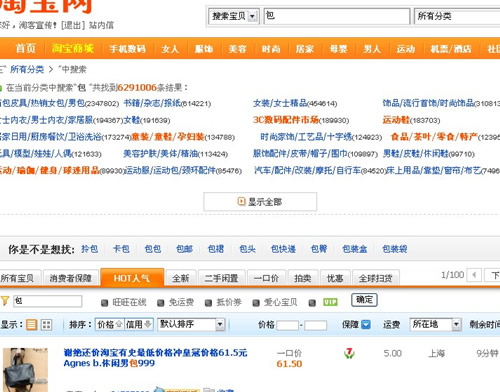Go to previous page arrow
500x392 pixels.
click(474, 275)
